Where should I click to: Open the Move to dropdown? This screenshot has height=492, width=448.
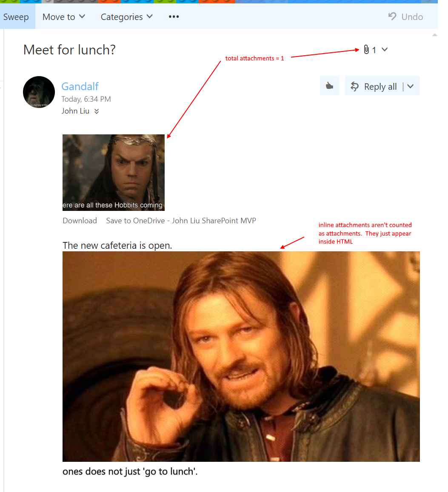64,17
